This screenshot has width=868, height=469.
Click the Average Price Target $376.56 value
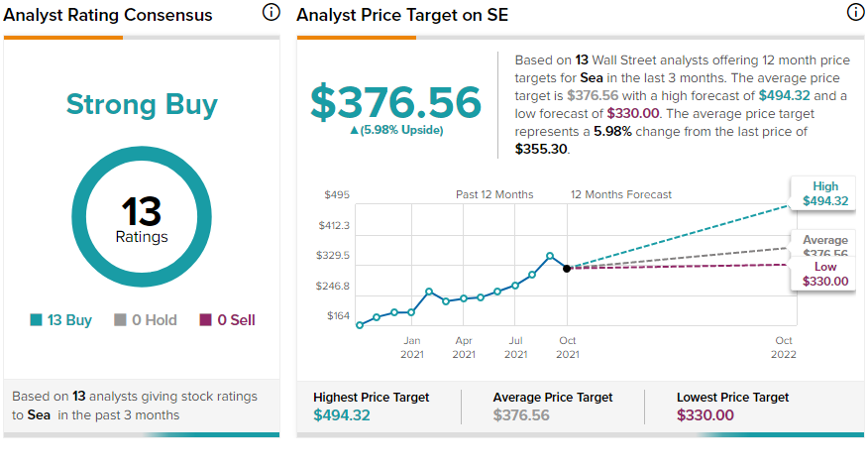coord(521,415)
